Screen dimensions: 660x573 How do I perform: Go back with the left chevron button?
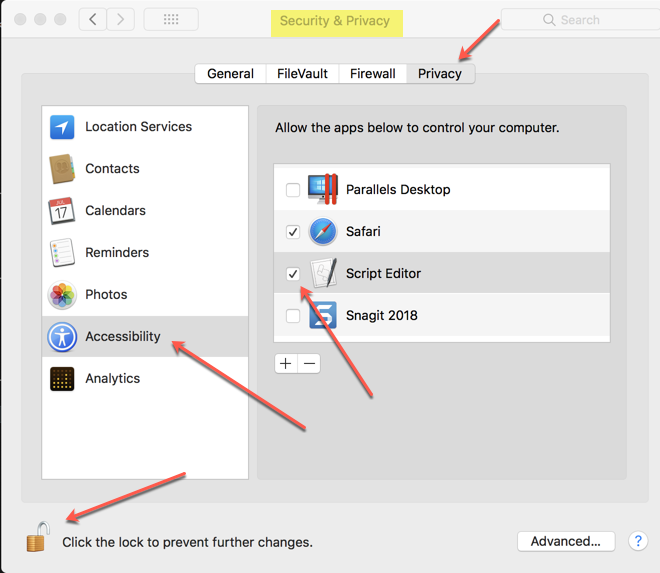[93, 19]
